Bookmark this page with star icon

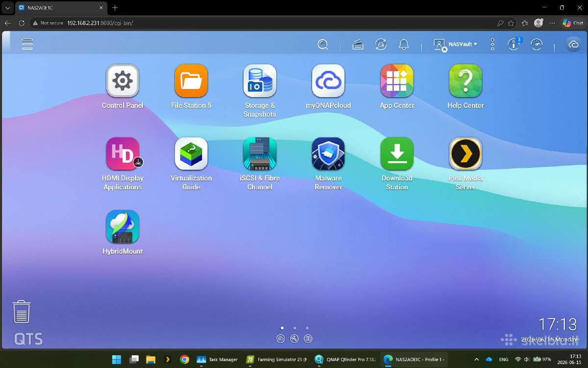[x=511, y=23]
